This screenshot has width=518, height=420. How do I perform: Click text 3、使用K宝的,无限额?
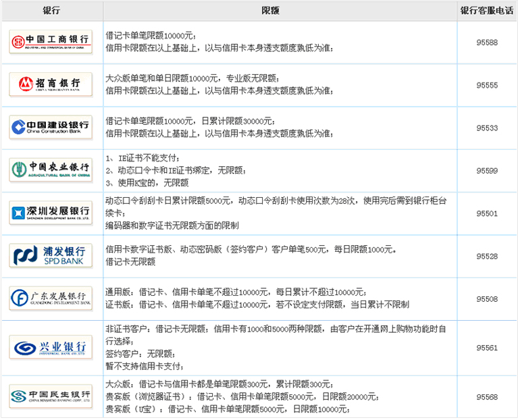pos(147,182)
